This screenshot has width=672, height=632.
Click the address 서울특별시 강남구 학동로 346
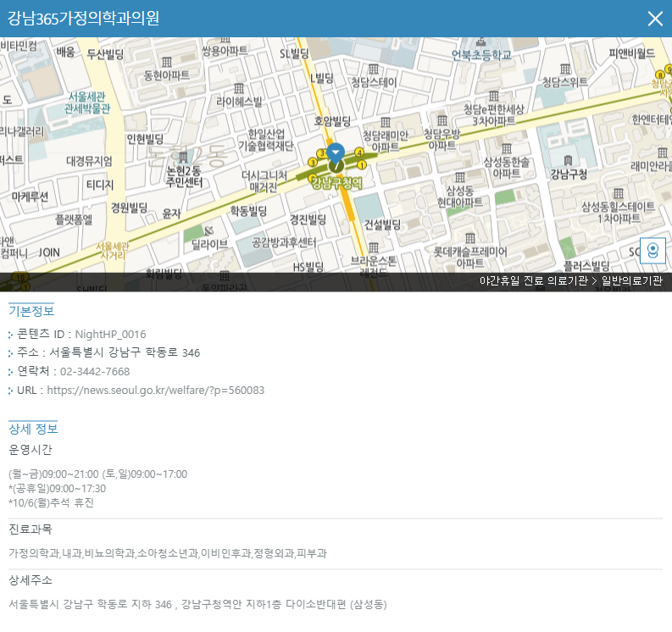[x=125, y=352]
